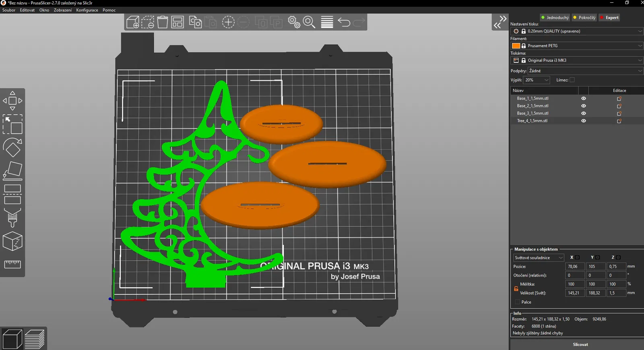Select Tree_4_1,5mm.stl in the object list

(532, 121)
